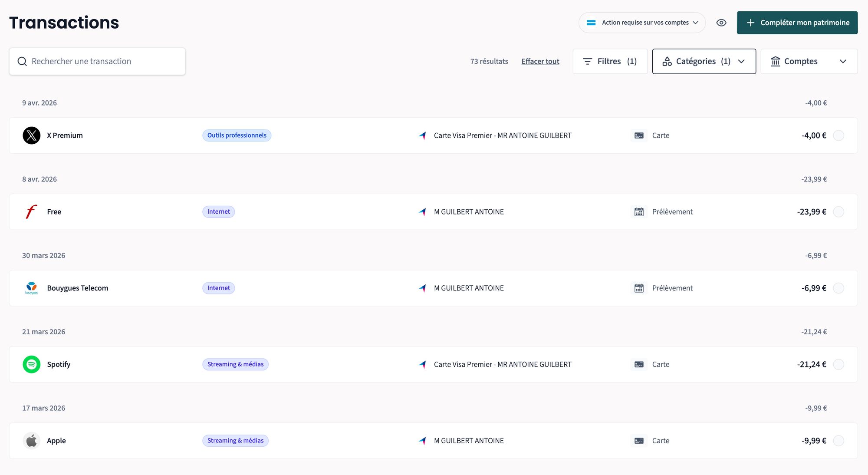
Task: Click the green Spotify logo
Action: [31, 364]
